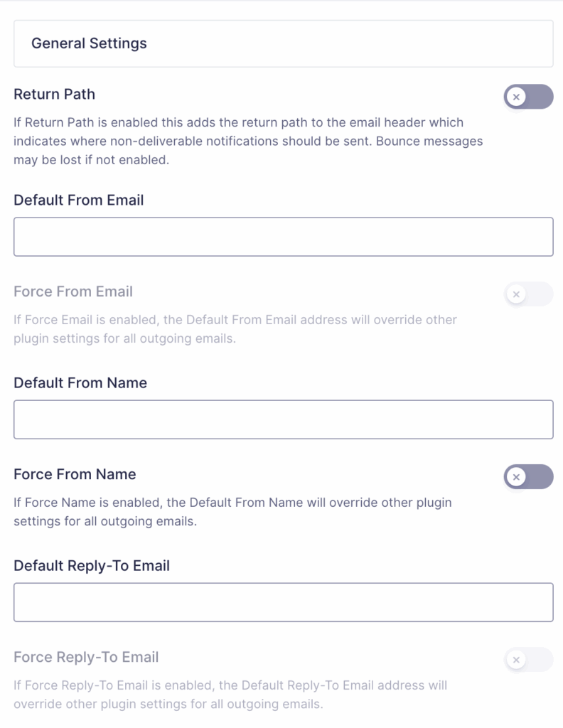Click the Force From Name heading
This screenshot has width=563, height=728.
tap(75, 474)
